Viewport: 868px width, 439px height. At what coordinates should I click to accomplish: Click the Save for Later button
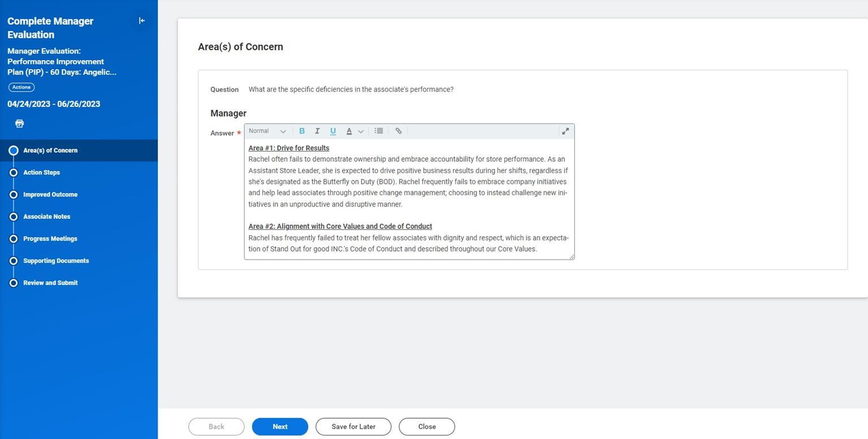(x=353, y=427)
